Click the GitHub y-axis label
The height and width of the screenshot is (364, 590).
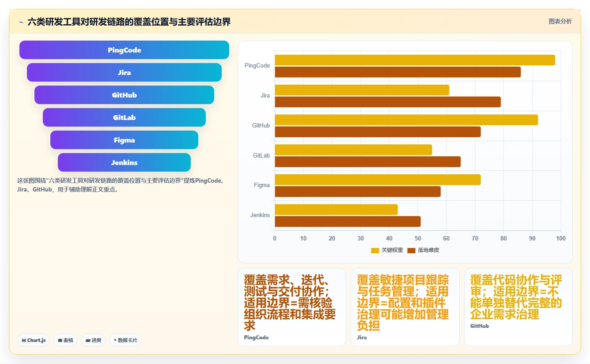coord(261,126)
